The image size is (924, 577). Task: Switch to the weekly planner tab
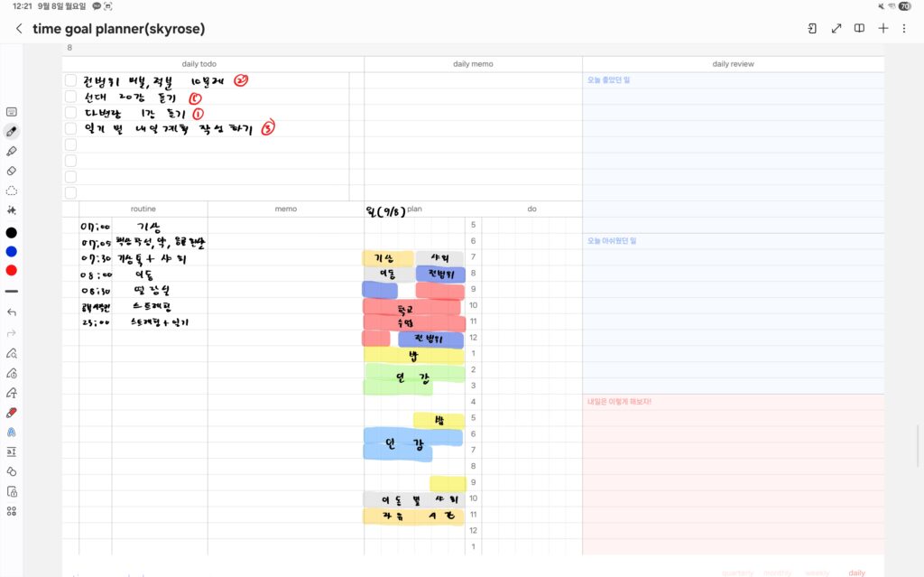(817, 572)
